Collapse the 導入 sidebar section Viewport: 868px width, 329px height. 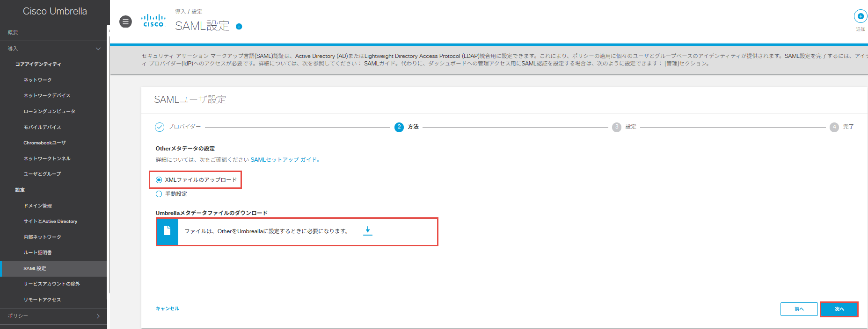pos(98,49)
